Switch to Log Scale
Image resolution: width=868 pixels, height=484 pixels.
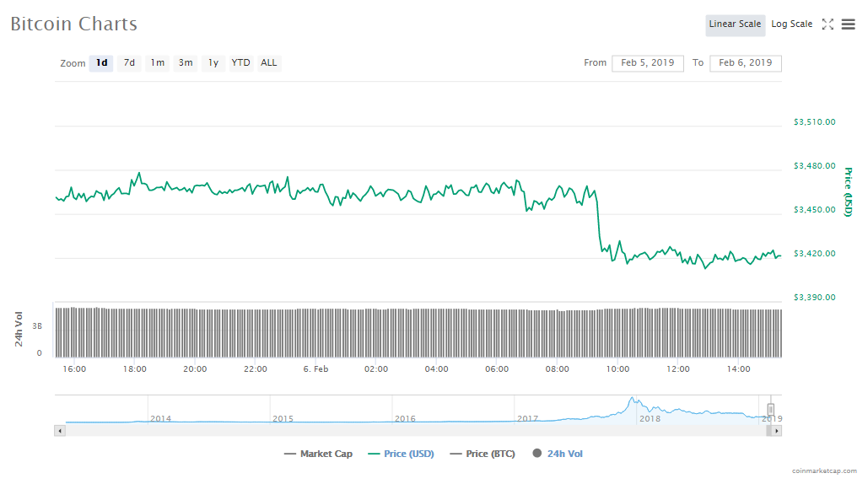pos(791,24)
